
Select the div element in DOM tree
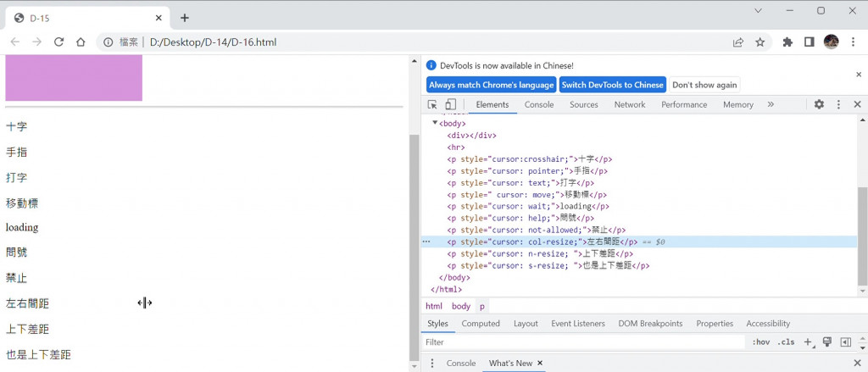point(471,135)
